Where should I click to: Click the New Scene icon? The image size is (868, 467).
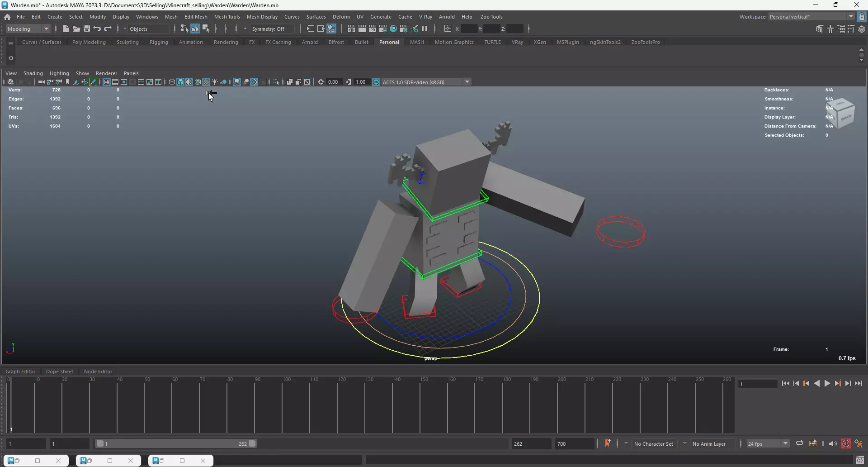(66, 29)
